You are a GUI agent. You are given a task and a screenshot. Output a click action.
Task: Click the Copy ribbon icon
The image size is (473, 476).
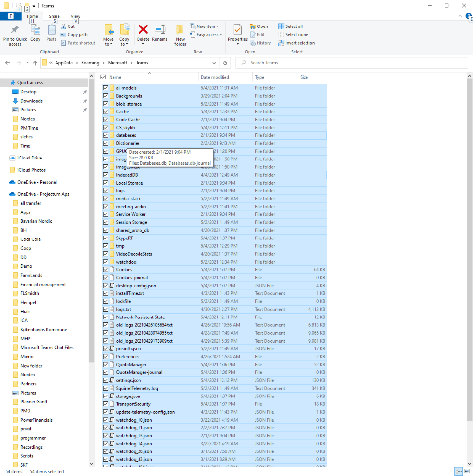(x=35, y=30)
